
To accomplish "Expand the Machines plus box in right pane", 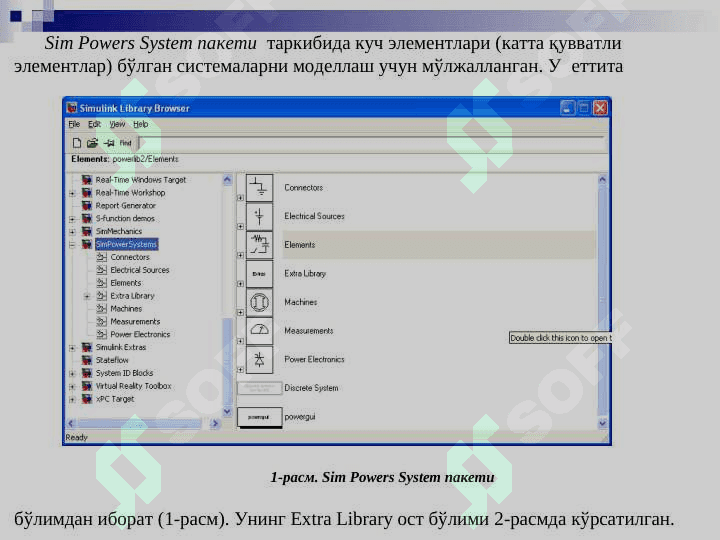I will tap(240, 312).
